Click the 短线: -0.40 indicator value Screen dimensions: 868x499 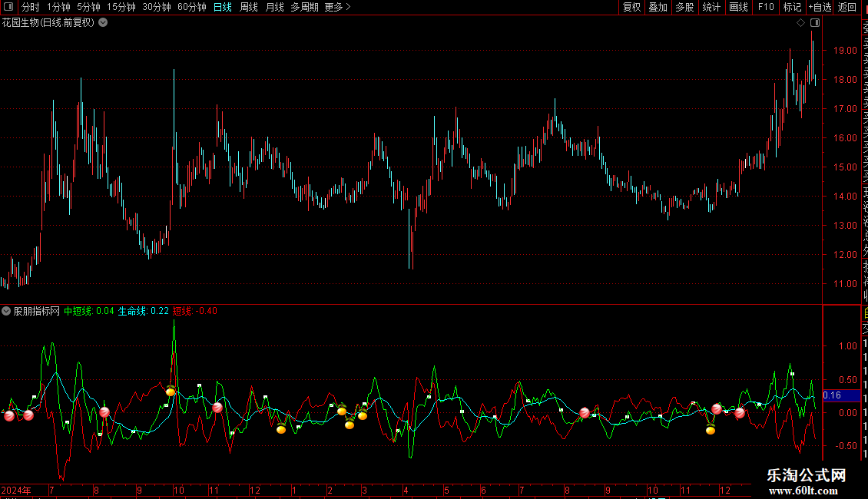pyautogui.click(x=195, y=311)
